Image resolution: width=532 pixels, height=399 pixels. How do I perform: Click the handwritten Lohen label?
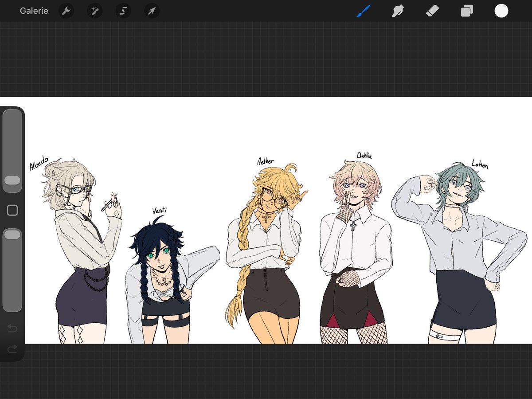(x=479, y=165)
